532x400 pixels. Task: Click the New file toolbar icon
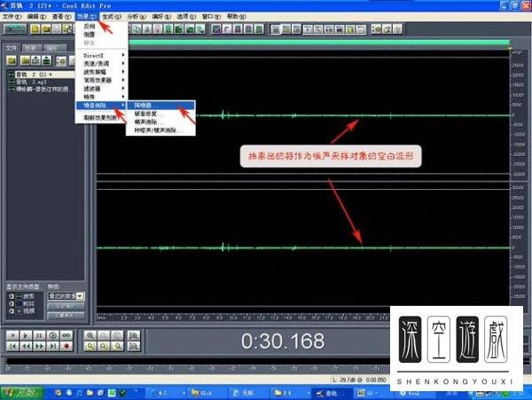(35, 29)
